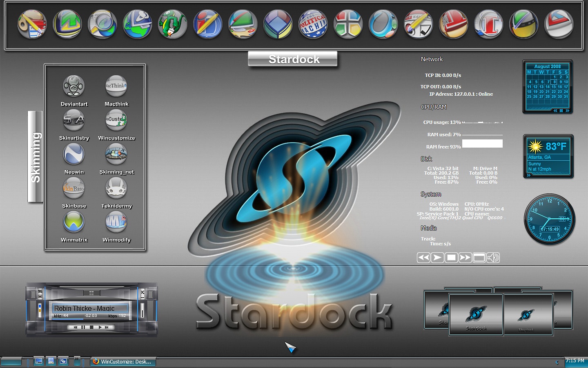Click the 83°F temperature reading
Image resolution: width=588 pixels, height=368 pixels.
click(556, 146)
